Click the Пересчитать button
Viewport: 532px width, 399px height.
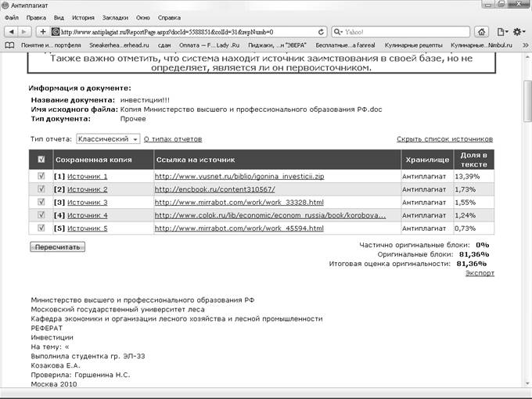coord(57,247)
